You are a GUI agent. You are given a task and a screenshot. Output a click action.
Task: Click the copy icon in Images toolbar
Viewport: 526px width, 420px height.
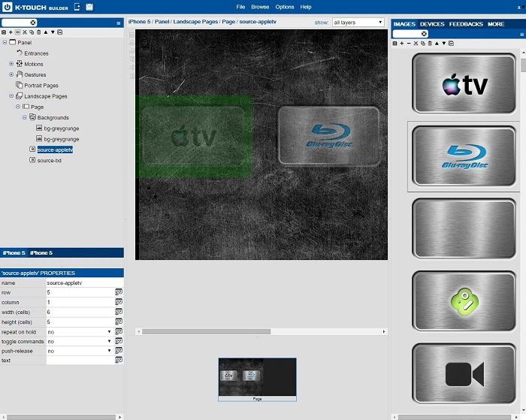coord(422,44)
